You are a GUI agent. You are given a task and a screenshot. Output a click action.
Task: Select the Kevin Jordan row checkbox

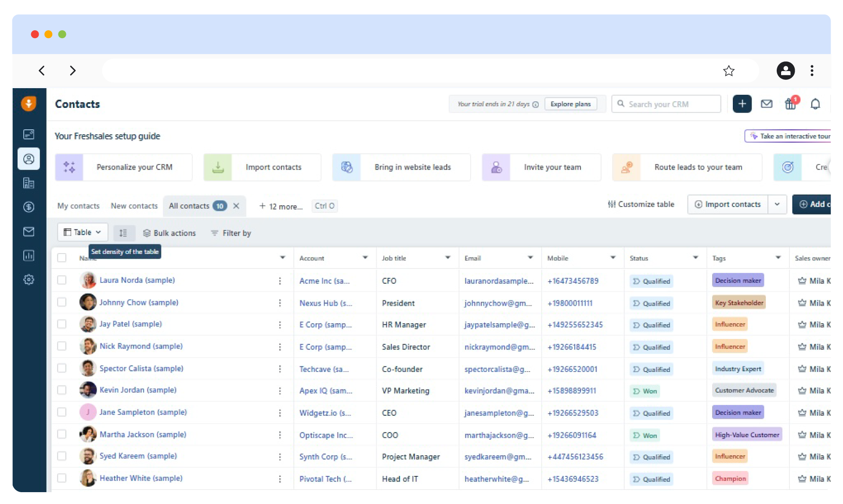pyautogui.click(x=62, y=390)
